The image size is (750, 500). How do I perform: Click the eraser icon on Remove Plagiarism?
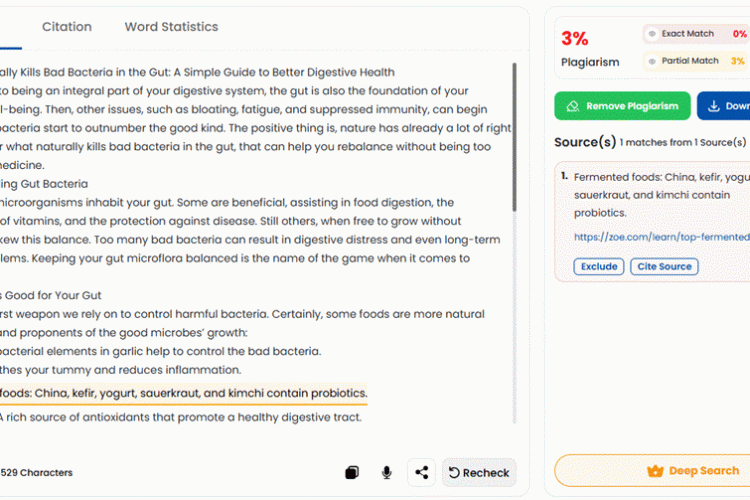(x=573, y=106)
